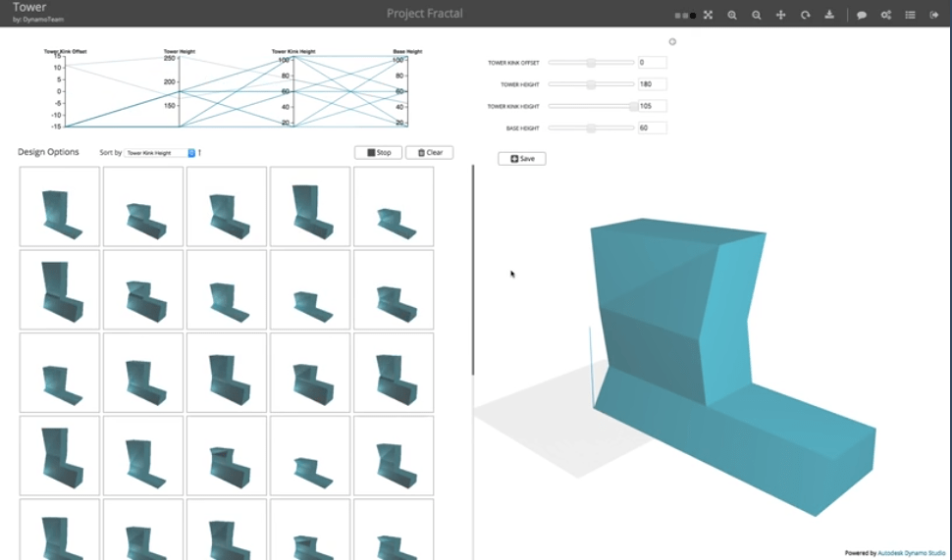Open the comments speech bubble
The height and width of the screenshot is (560, 952).
(x=862, y=15)
